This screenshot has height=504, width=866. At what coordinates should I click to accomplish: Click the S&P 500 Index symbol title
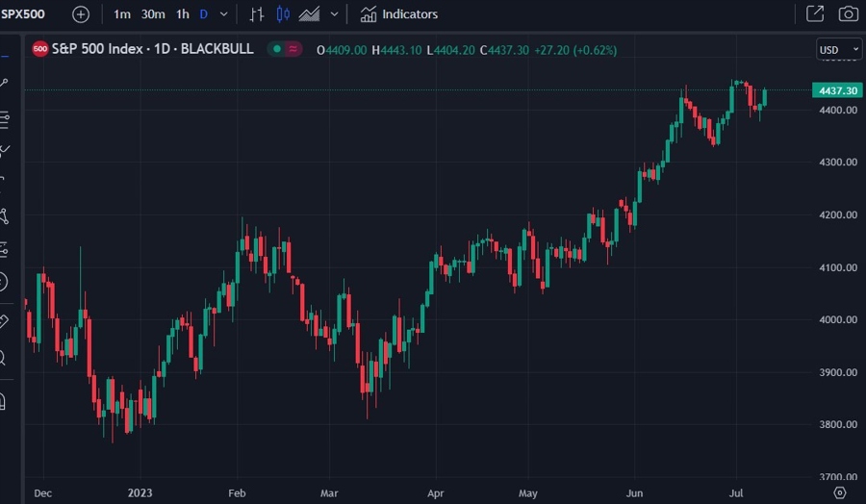point(152,49)
